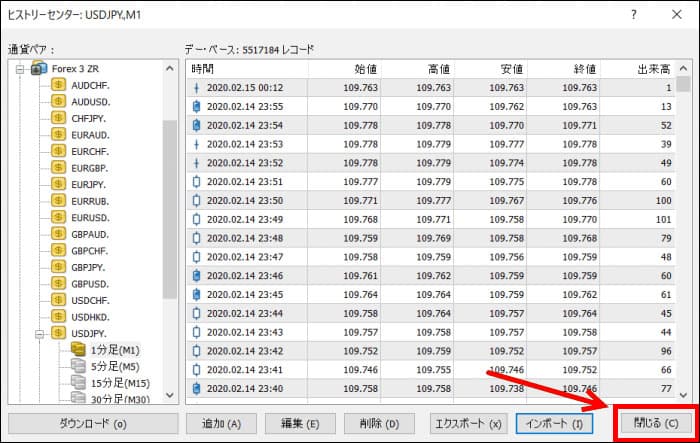Image resolution: width=700 pixels, height=443 pixels.
Task: Click the EURUSD. symbol coin icon
Action: [x=58, y=217]
